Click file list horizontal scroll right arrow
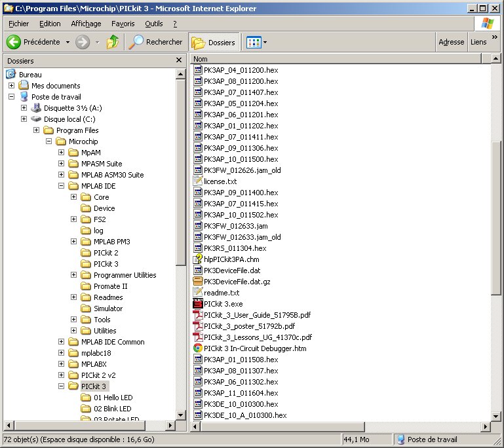 click(x=486, y=426)
